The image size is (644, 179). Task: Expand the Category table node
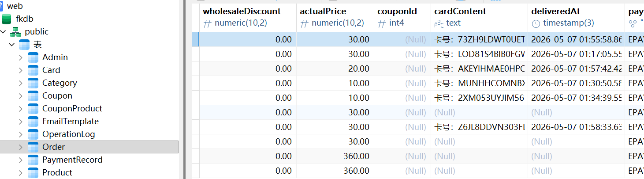click(x=21, y=83)
